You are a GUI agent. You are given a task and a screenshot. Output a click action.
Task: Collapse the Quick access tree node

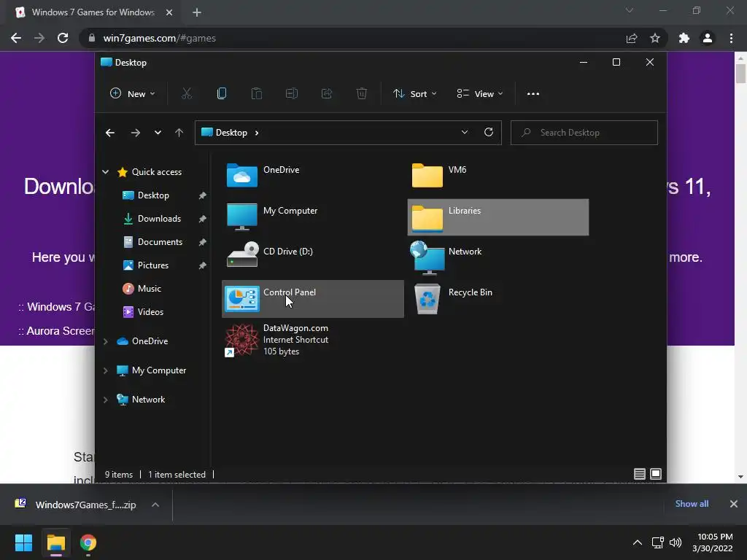pos(105,172)
